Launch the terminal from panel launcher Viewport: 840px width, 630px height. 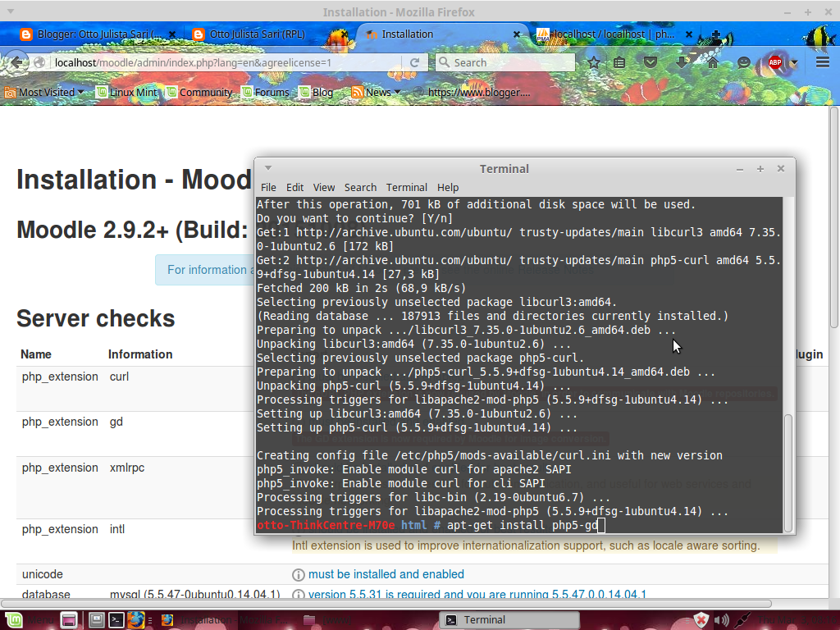click(116, 620)
